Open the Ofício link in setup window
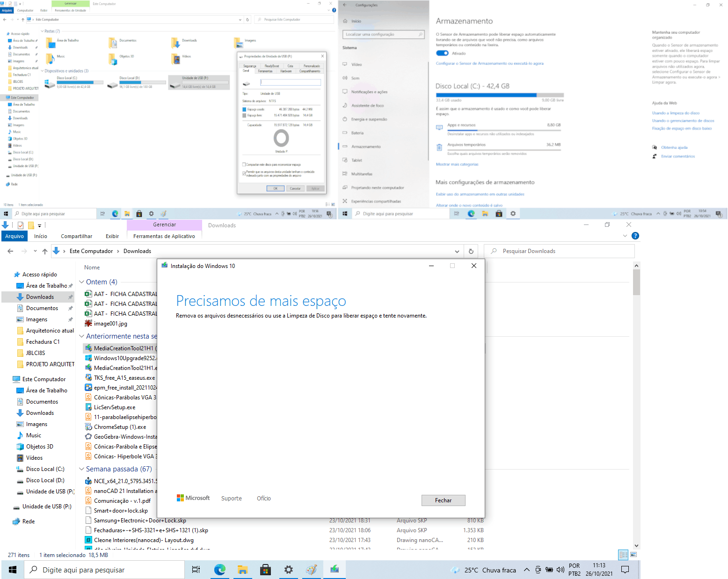Image resolution: width=728 pixels, height=579 pixels. click(x=264, y=499)
